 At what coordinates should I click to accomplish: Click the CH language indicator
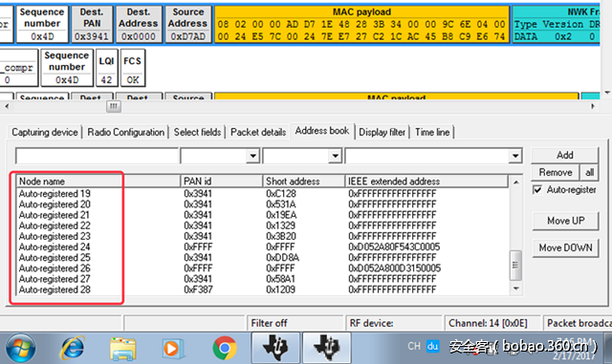(x=414, y=346)
